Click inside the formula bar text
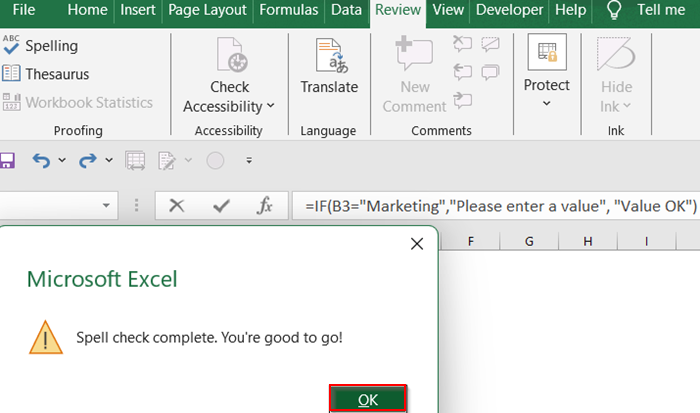Viewport: 700px width, 413px height. 501,206
